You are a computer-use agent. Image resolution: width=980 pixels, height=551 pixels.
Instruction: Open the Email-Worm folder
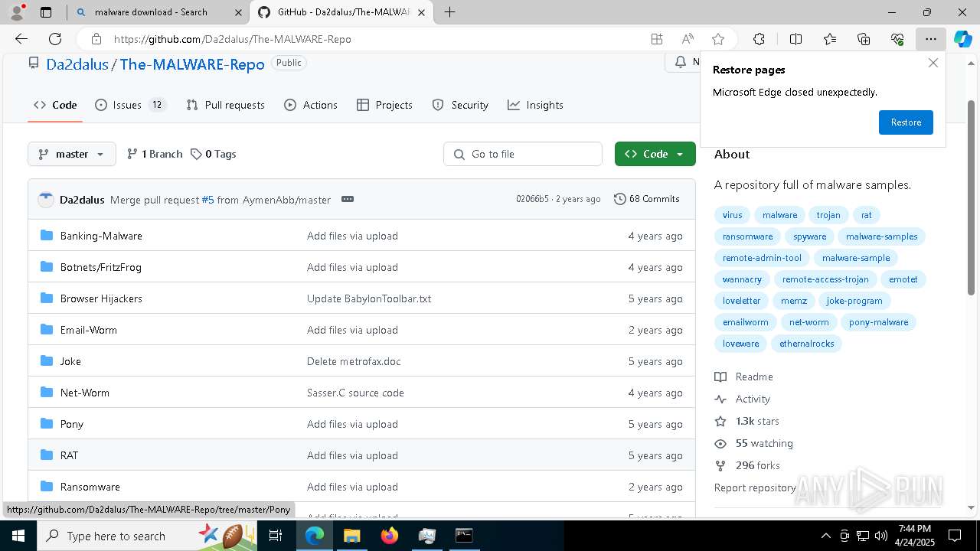point(89,330)
